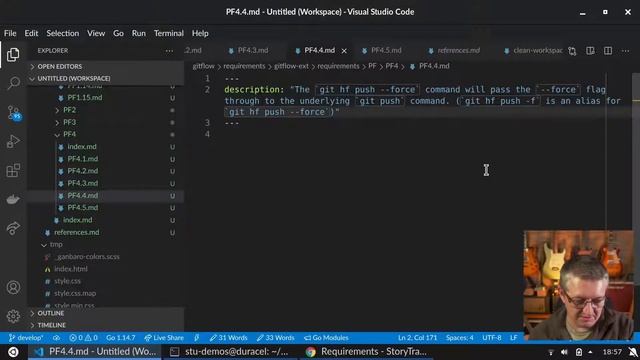Screen dimensions: 640x360
Task: Expand the PF2 folder
Action: (x=105, y=110)
